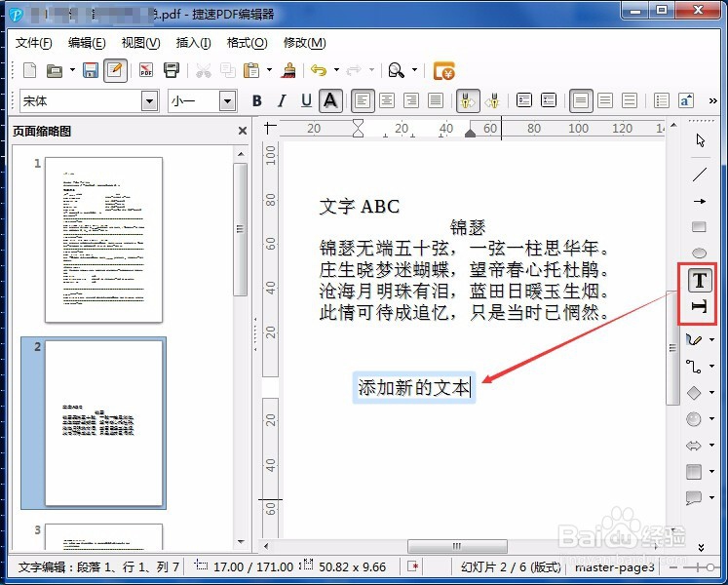Open the 修改(M) menu
Viewport: 728px width, 585px height.
pos(305,43)
